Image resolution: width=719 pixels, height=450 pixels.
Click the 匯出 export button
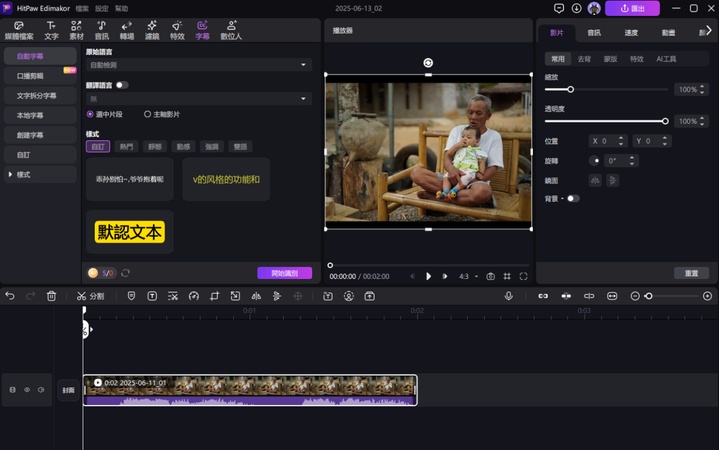(x=632, y=8)
